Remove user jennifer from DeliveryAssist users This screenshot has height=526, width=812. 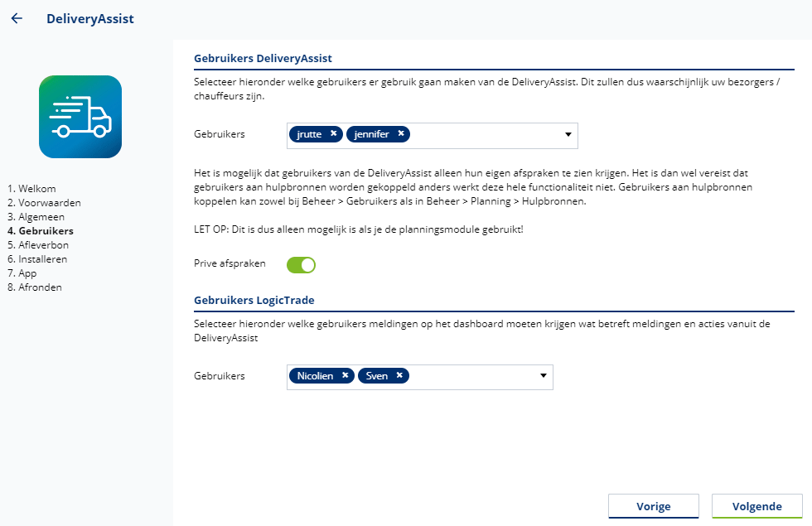(x=401, y=133)
